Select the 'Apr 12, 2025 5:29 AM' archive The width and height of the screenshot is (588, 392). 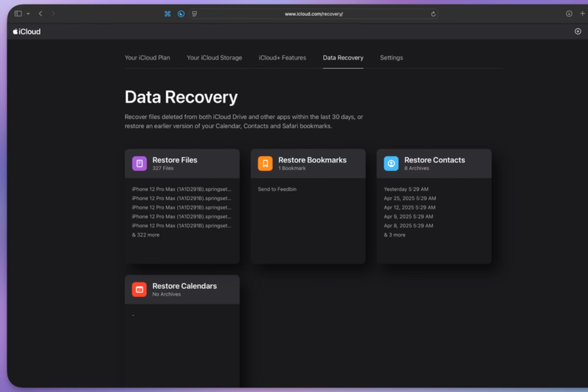[x=409, y=207]
